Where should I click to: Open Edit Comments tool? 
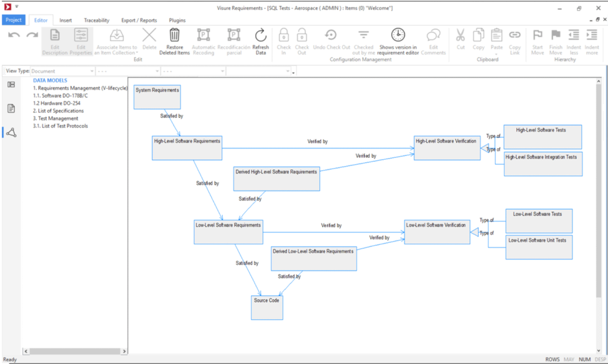(x=433, y=41)
